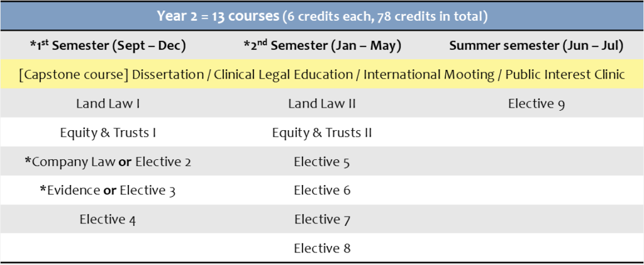Select the Land Law II cell
This screenshot has height=265, width=644.
click(x=321, y=103)
